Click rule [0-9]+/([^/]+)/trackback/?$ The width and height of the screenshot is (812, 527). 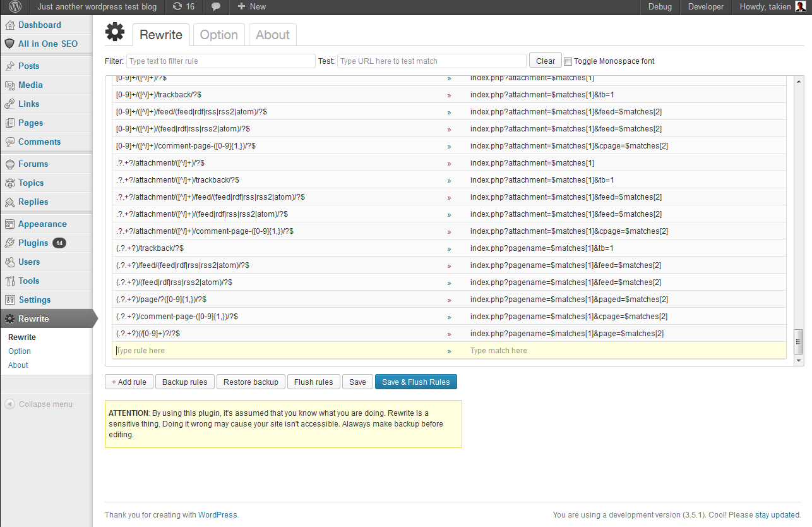click(x=158, y=95)
